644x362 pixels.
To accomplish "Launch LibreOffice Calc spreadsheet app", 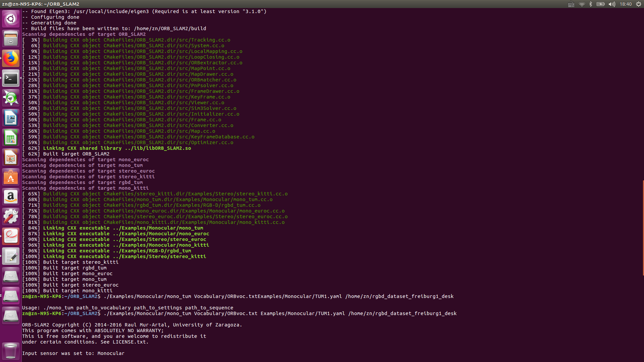I will click(11, 138).
